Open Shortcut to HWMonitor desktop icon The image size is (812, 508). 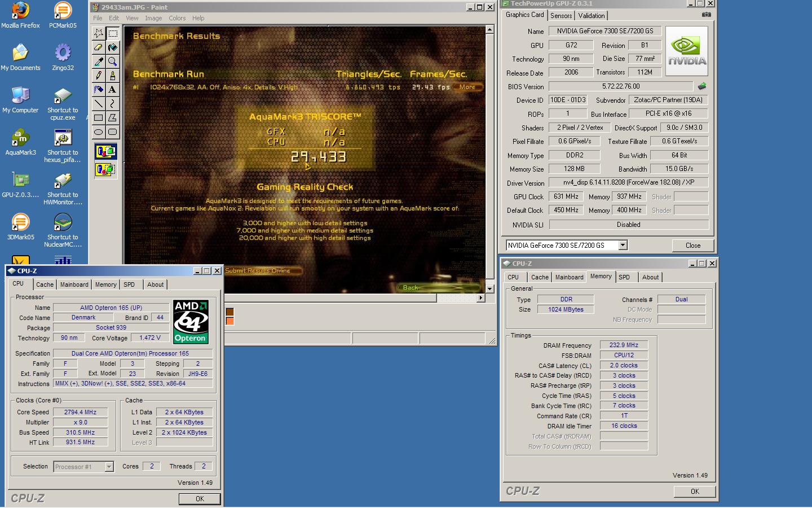pyautogui.click(x=63, y=189)
